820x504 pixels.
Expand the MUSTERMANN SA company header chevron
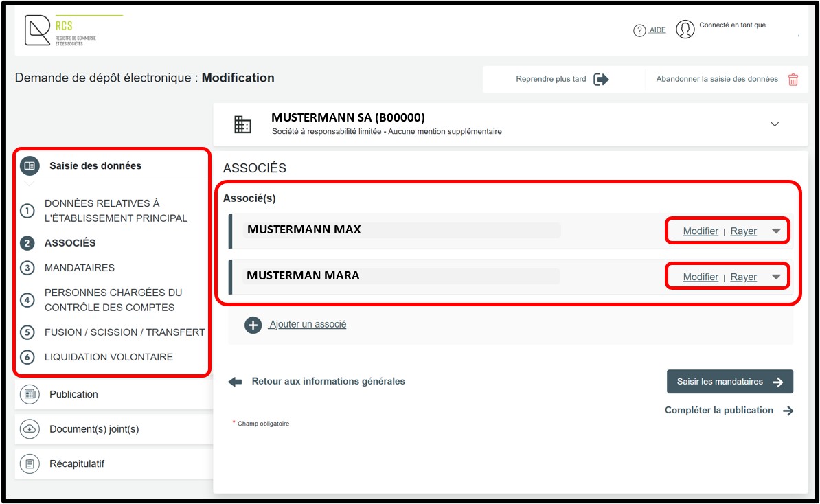[775, 124]
